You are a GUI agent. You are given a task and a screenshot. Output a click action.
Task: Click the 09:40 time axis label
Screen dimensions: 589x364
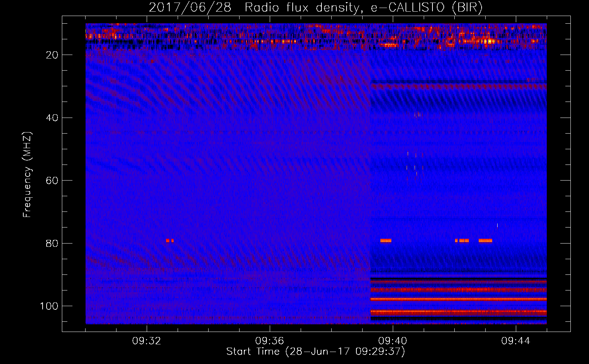(x=393, y=341)
